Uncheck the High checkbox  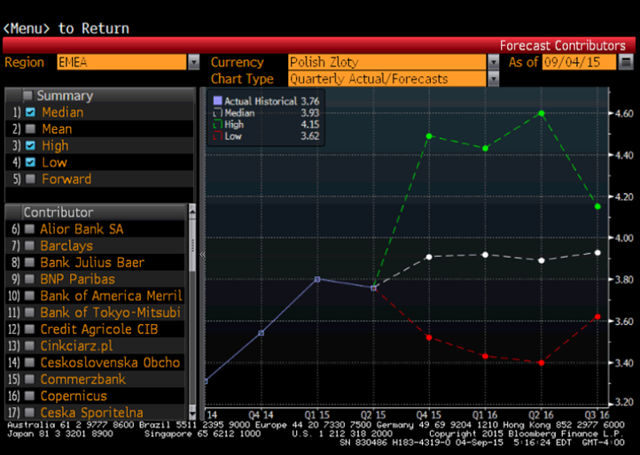tap(30, 146)
